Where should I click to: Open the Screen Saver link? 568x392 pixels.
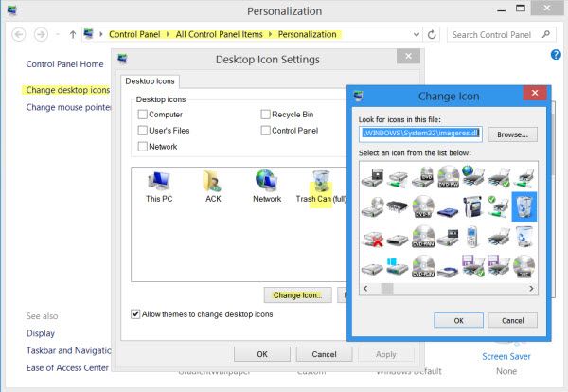pos(506,357)
